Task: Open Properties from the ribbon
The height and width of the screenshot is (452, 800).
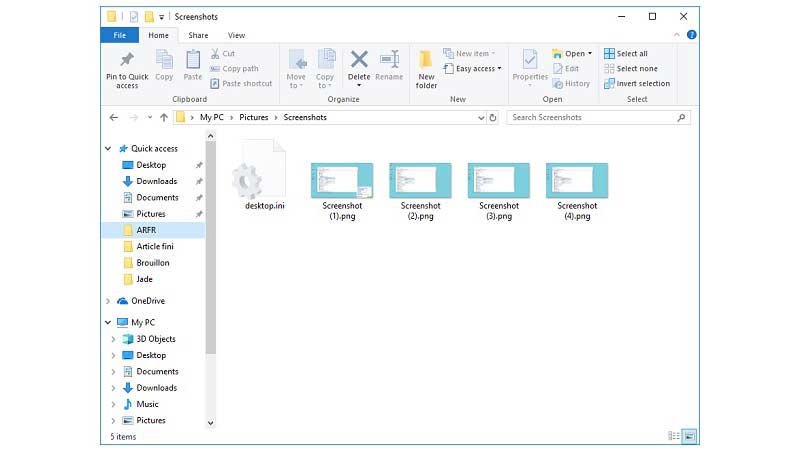Action: click(530, 62)
